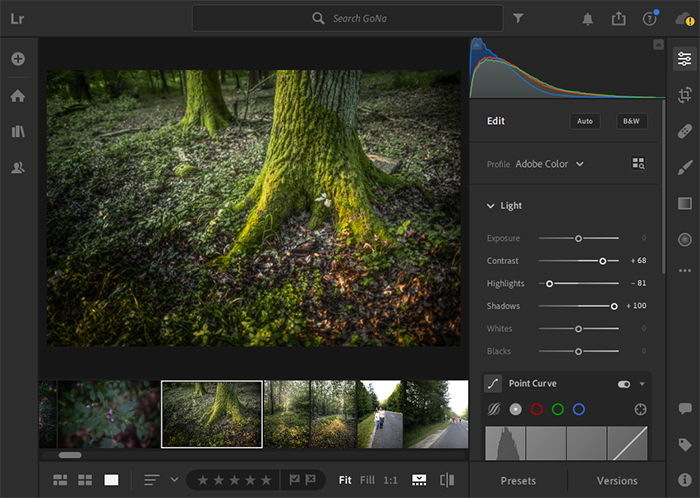Screen dimensions: 700x498
Task: Convert photo with B&W button
Action: (x=631, y=121)
